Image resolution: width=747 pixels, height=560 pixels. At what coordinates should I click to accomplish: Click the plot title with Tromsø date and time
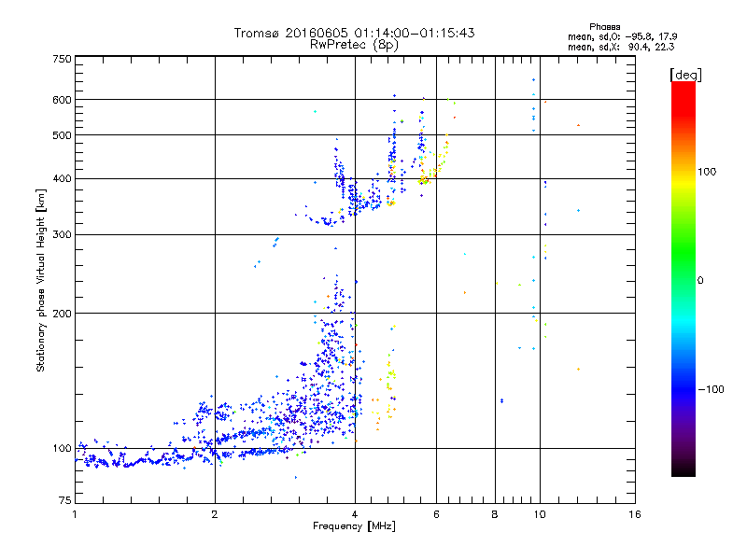[354, 33]
